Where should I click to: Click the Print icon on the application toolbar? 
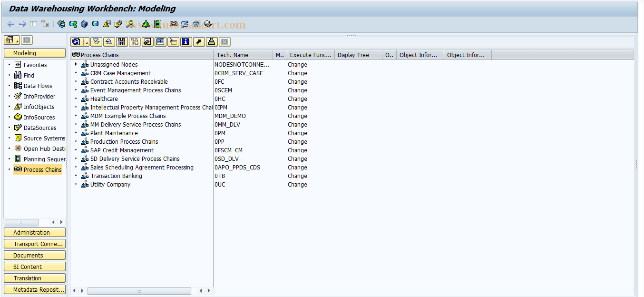211,42
